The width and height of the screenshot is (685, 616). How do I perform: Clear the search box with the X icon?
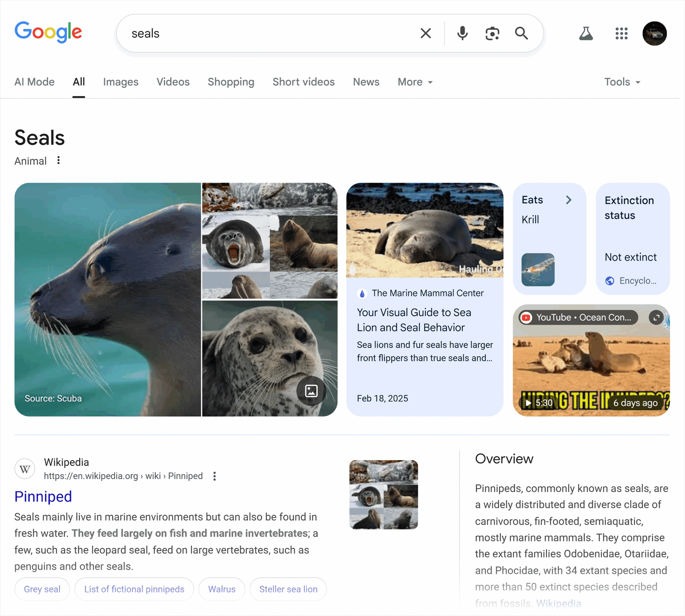click(425, 33)
